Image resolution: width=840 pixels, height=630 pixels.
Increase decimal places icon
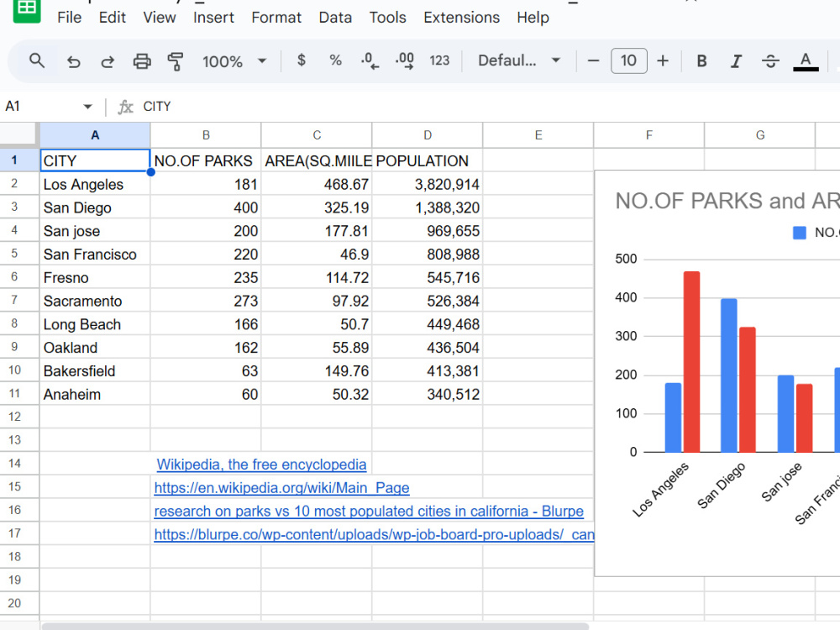coord(405,61)
